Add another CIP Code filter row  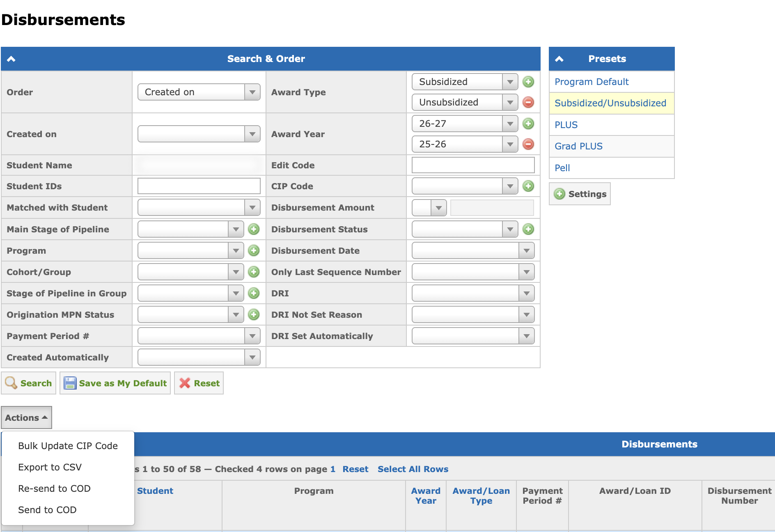click(x=528, y=186)
